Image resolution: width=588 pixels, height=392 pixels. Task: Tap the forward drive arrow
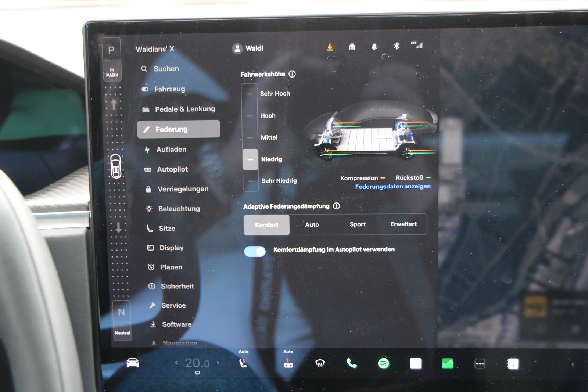click(x=114, y=105)
